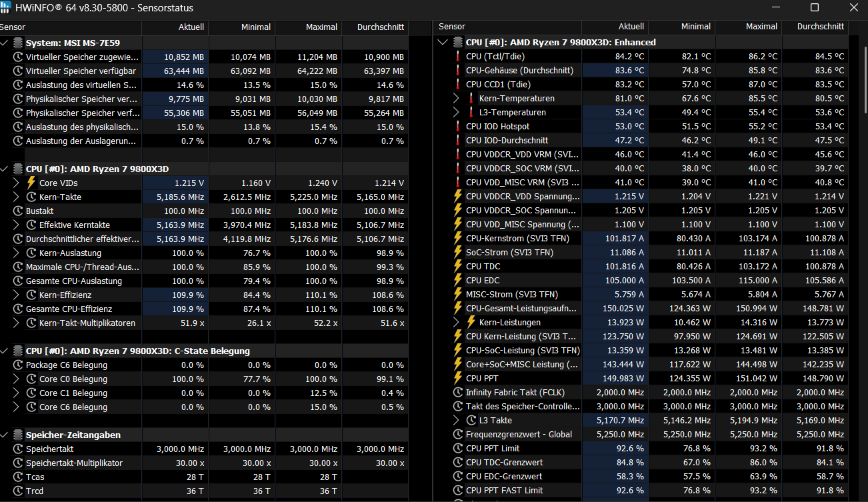Click the clock icon next to Infinity Fabric Takt
868x502 pixels.
coord(457,392)
